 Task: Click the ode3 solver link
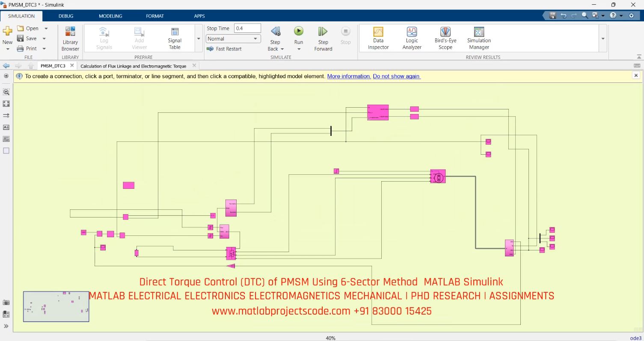click(635, 338)
